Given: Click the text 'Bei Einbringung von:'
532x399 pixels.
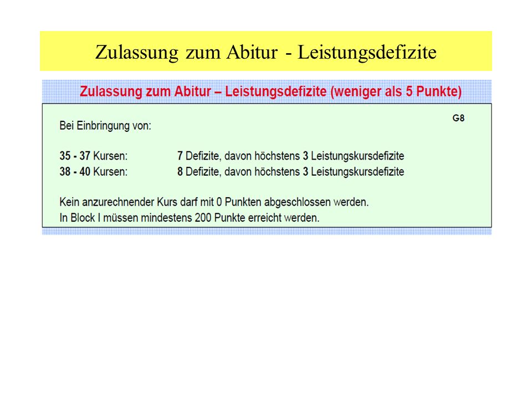Looking at the screenshot, I should 105,126.
